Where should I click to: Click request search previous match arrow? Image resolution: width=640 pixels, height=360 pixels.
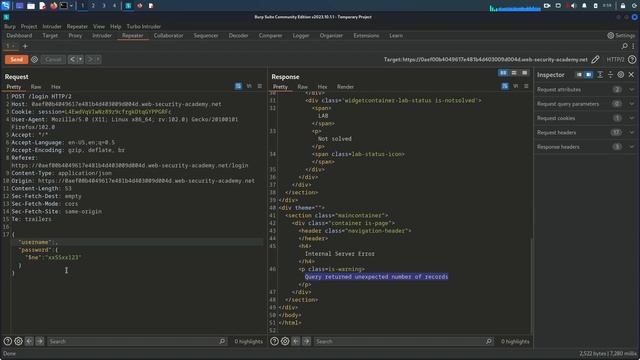tap(29, 341)
